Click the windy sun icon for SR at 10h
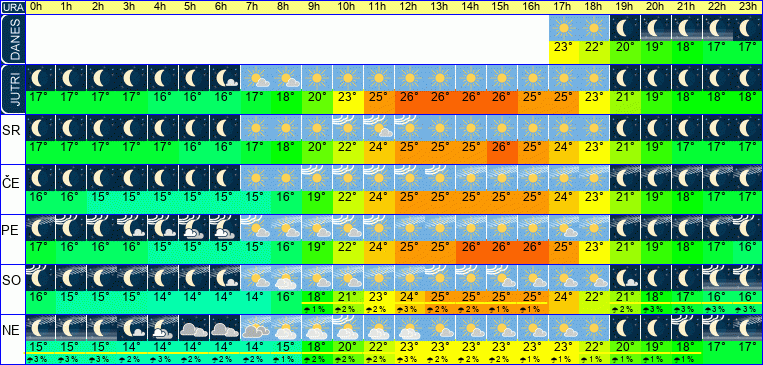This screenshot has height=365, width=763. [x=348, y=128]
